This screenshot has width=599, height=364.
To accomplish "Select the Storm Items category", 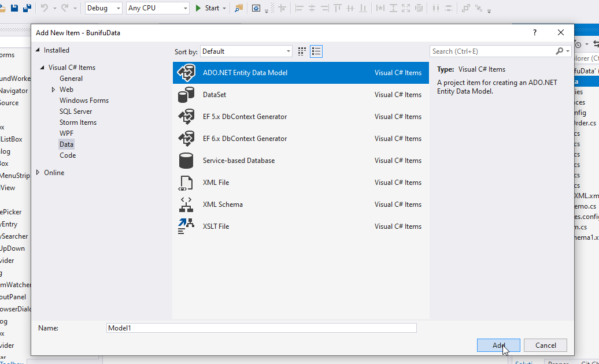I will click(x=78, y=122).
